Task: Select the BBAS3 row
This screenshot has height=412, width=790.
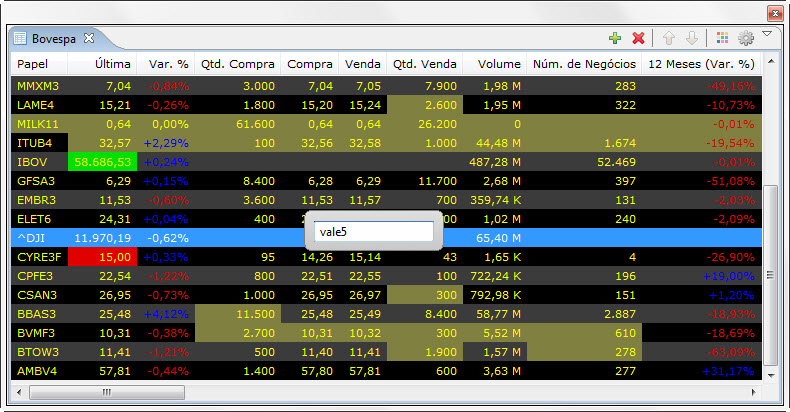Action: tap(386, 314)
